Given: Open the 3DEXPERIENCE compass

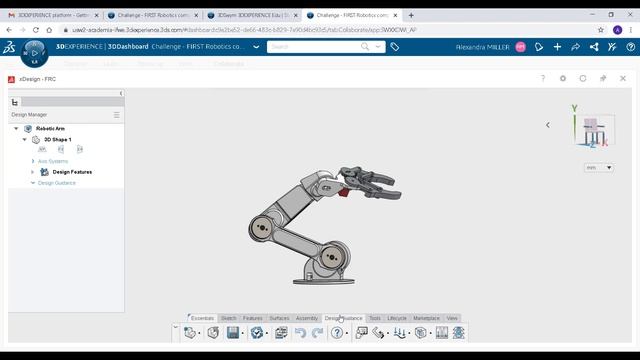Looking at the screenshot, I should pyautogui.click(x=34, y=53).
